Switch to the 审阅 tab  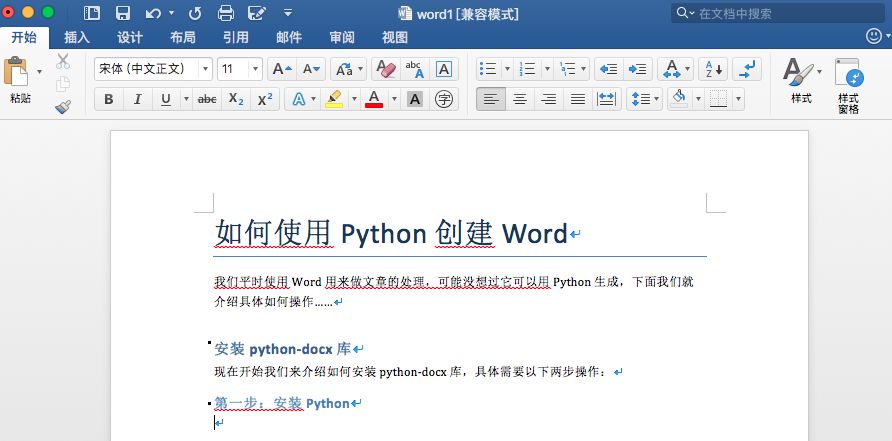coord(342,38)
